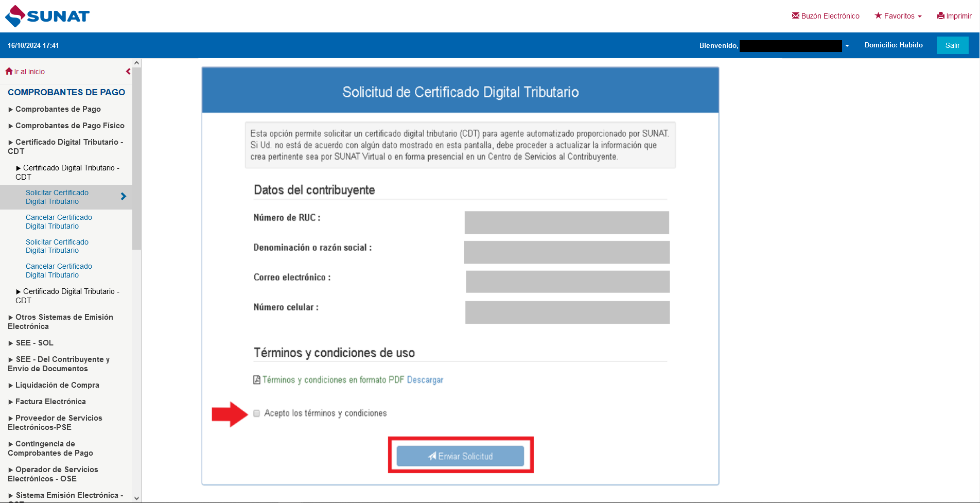980x503 pixels.
Task: Click the Denominación o razón social field
Action: pos(567,252)
